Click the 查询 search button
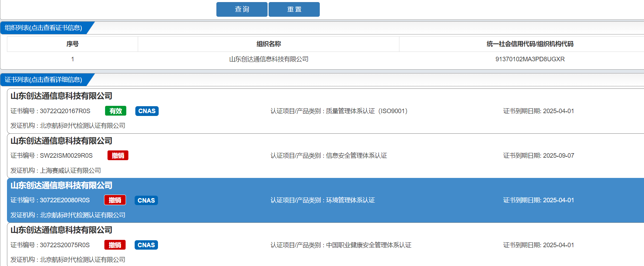 [242, 9]
